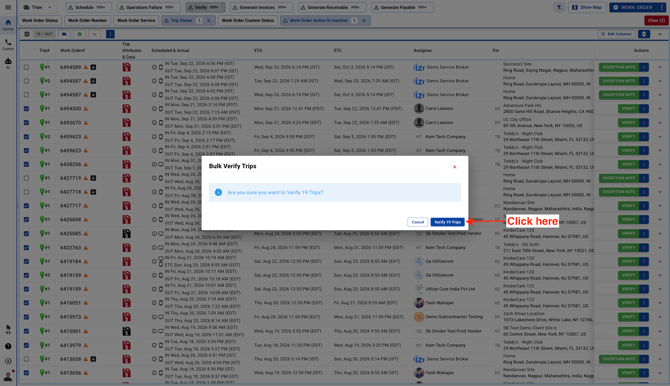The width and height of the screenshot is (670, 386).
Task: Click the filter funnel icon beside Show Map
Action: pos(559,7)
